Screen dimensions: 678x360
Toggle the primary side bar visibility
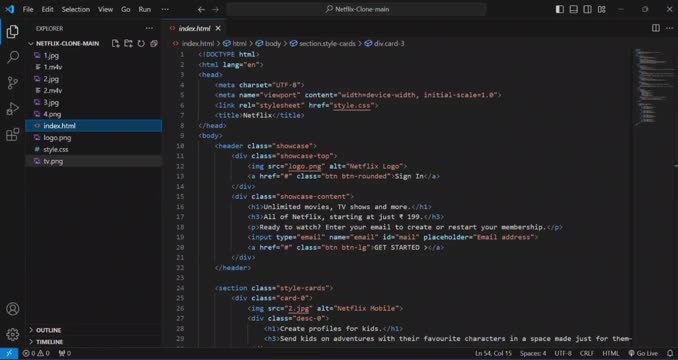click(560, 9)
